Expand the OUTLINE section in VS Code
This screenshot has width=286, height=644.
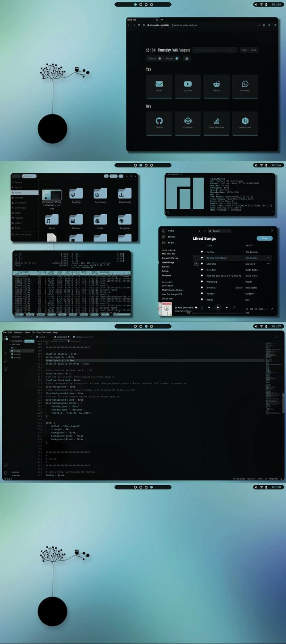coord(16,472)
